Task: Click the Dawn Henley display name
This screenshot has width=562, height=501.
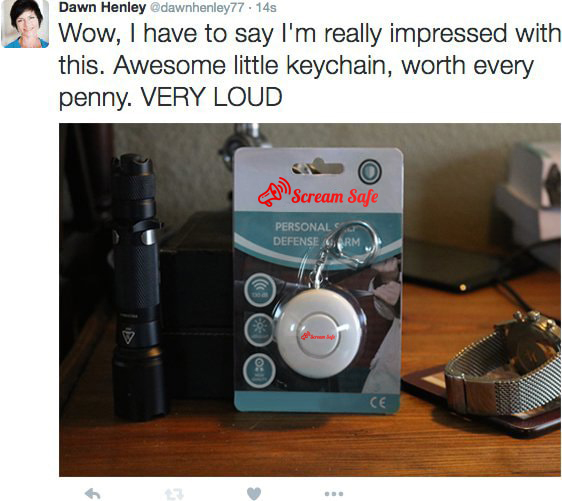Action: 102,7
